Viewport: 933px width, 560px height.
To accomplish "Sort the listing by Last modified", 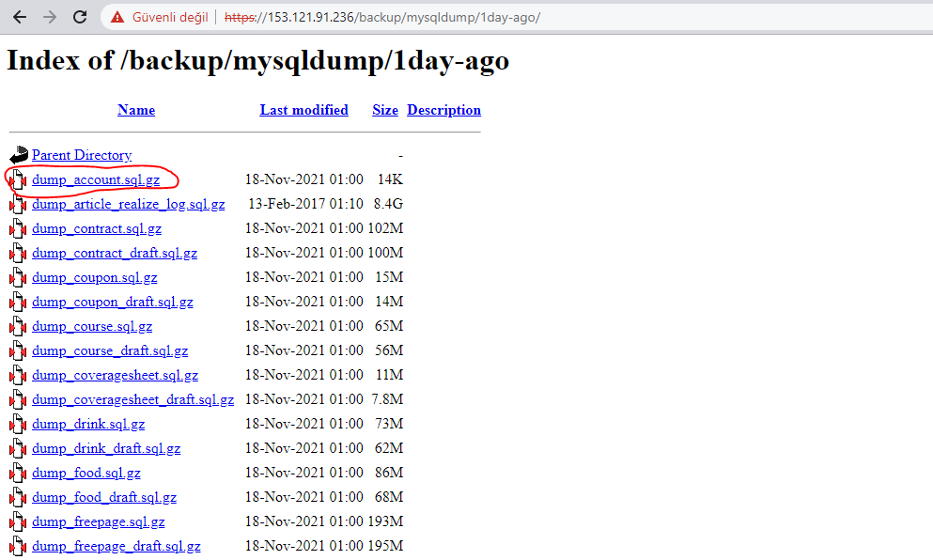I will pos(304,110).
